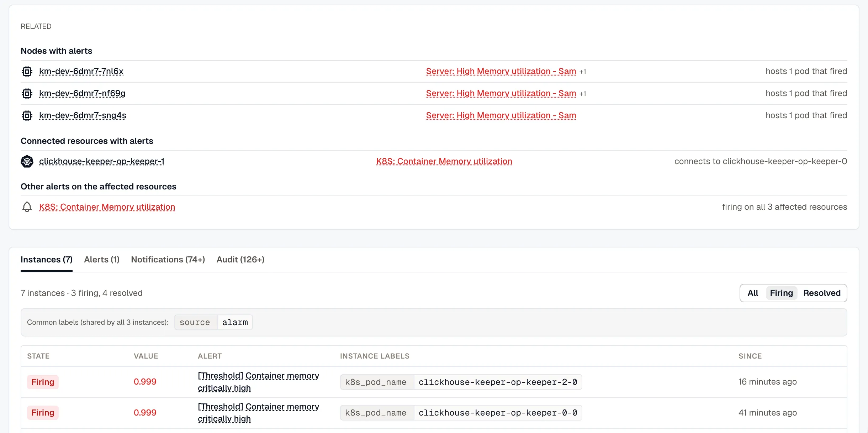Image resolution: width=868 pixels, height=433 pixels.
Task: Click Kubernetes icon beside clickhouse-keeper-op-keeper-1
Action: [x=27, y=162]
